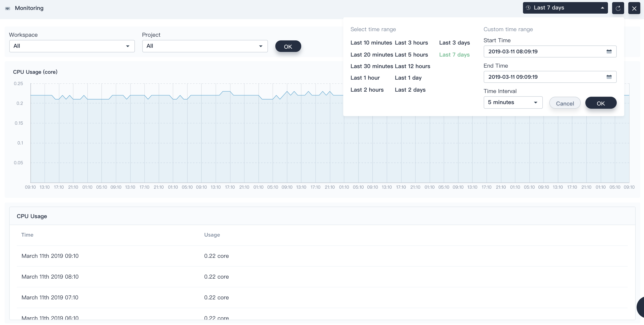This screenshot has height=325, width=644.
Task: Open the Start Time calendar picker icon
Action: click(609, 51)
